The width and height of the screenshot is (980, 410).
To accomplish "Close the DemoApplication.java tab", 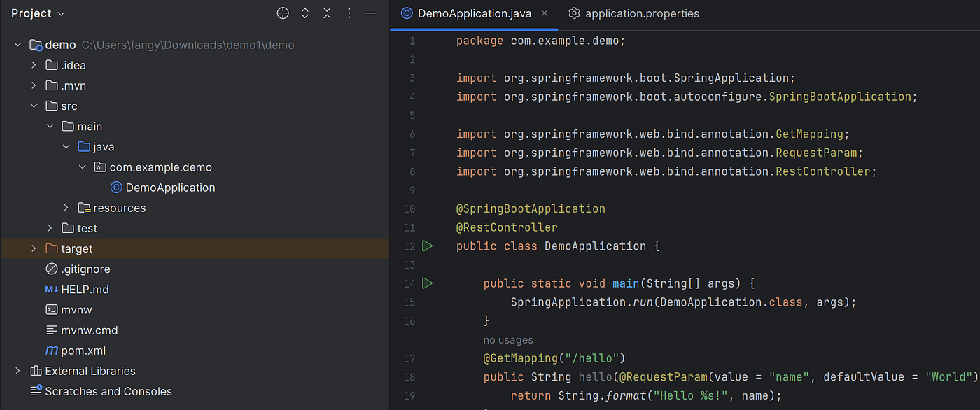I will (x=545, y=13).
